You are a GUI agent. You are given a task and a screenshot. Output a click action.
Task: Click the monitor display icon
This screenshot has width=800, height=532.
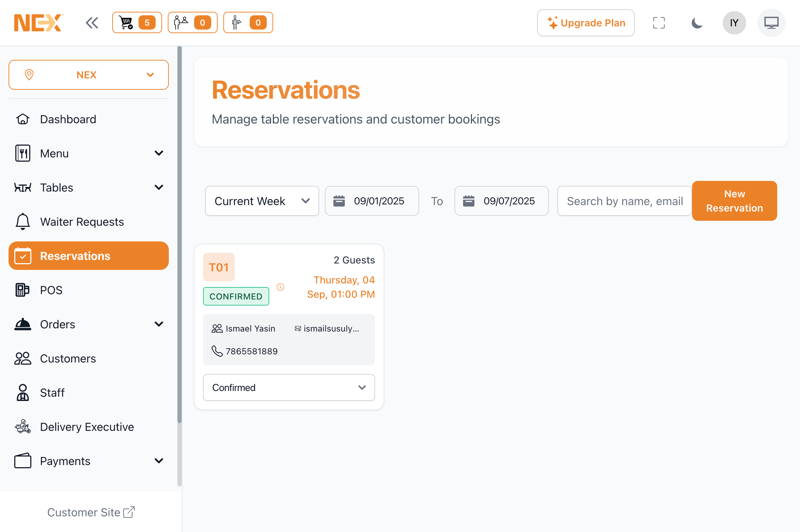coord(771,23)
